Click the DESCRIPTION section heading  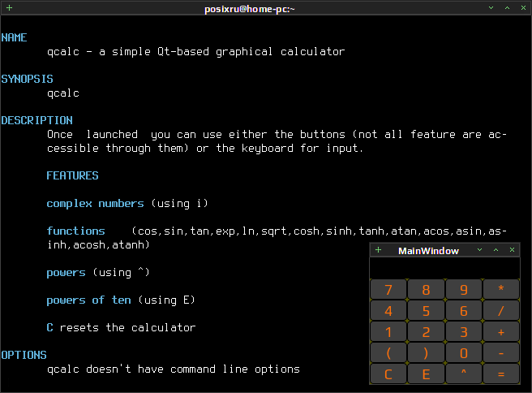pos(36,121)
